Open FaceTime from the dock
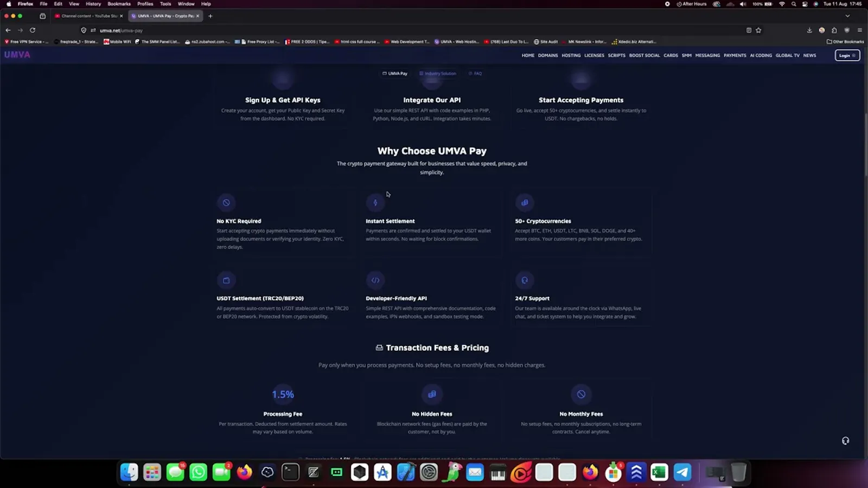Viewport: 868px width, 488px height. coord(221,472)
